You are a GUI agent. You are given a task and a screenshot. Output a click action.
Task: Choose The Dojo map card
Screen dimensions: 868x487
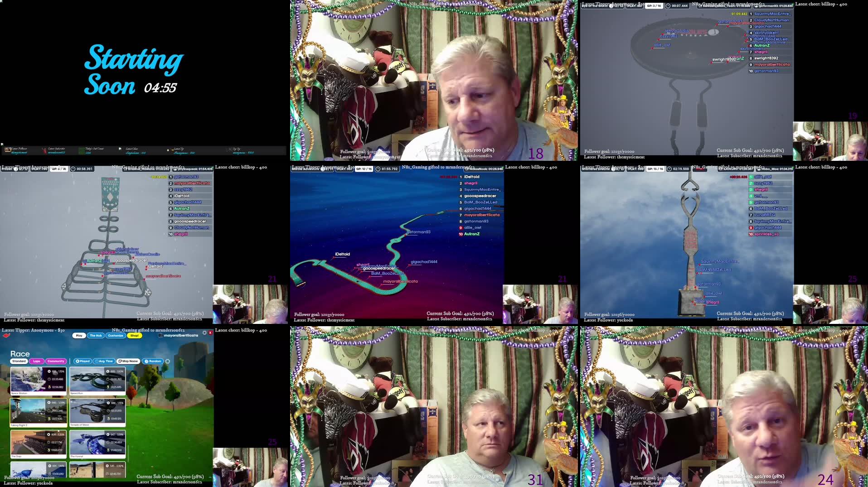pos(39,444)
